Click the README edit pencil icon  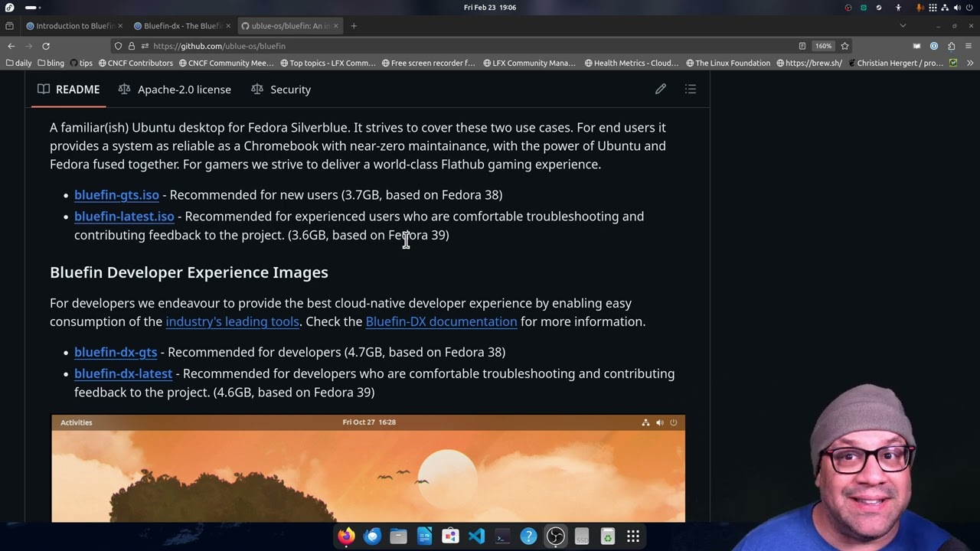pyautogui.click(x=660, y=90)
